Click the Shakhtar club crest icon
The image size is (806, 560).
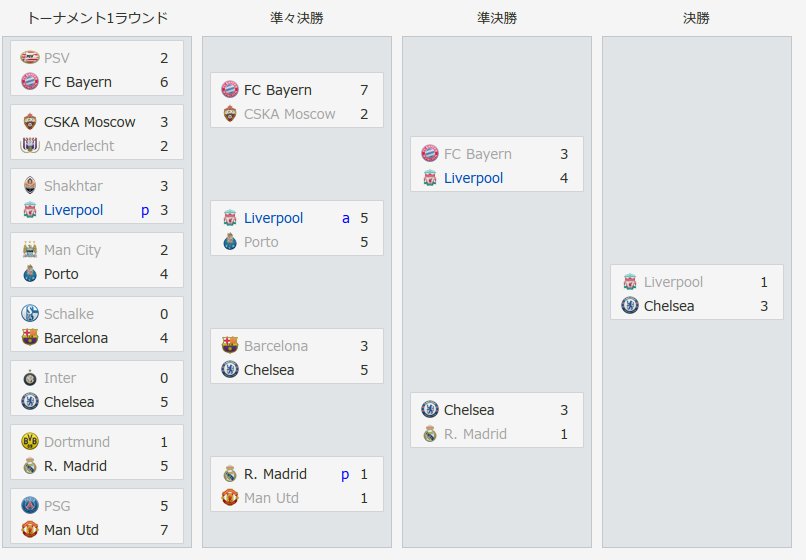point(30,185)
